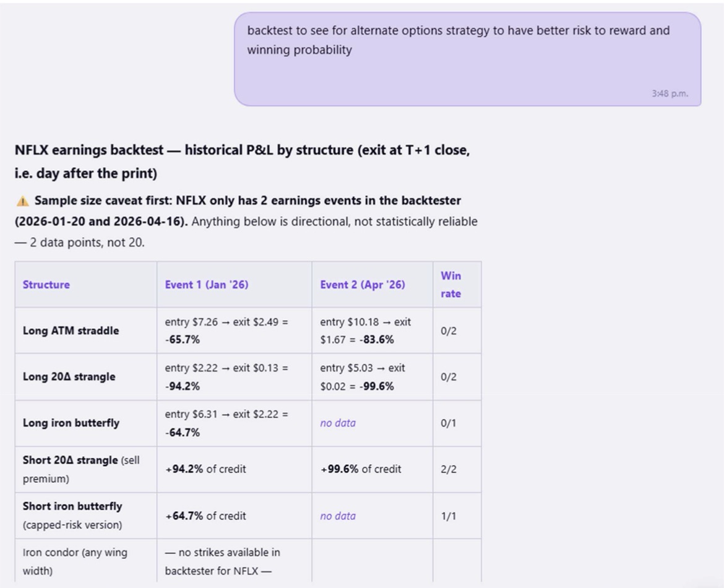724x588 pixels.
Task: Click the 3:48 p.m. message timestamp
Action: tap(670, 93)
